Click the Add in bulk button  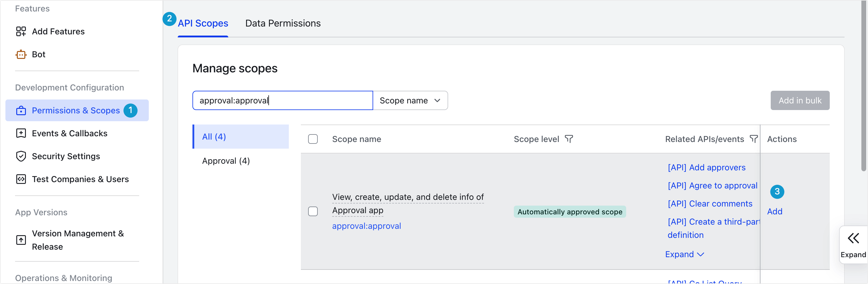point(800,100)
